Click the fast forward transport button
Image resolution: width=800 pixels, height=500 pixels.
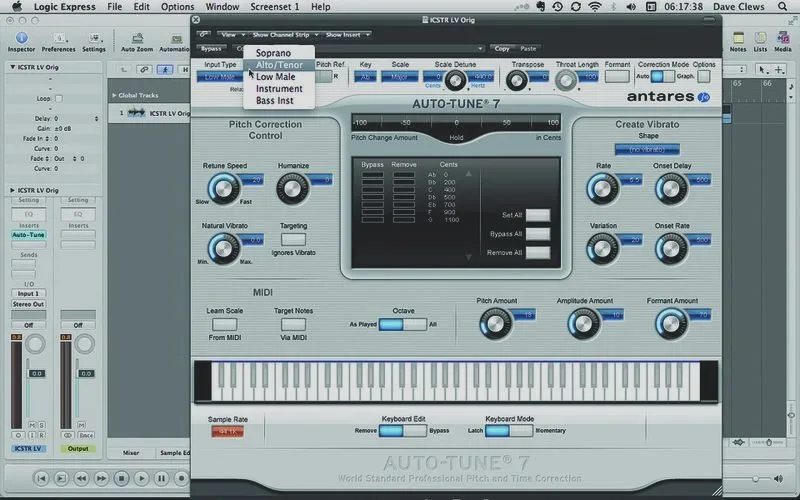(101, 478)
